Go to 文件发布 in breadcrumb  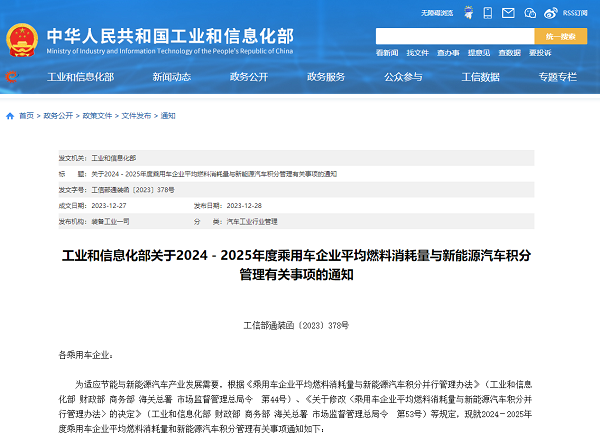coord(136,116)
